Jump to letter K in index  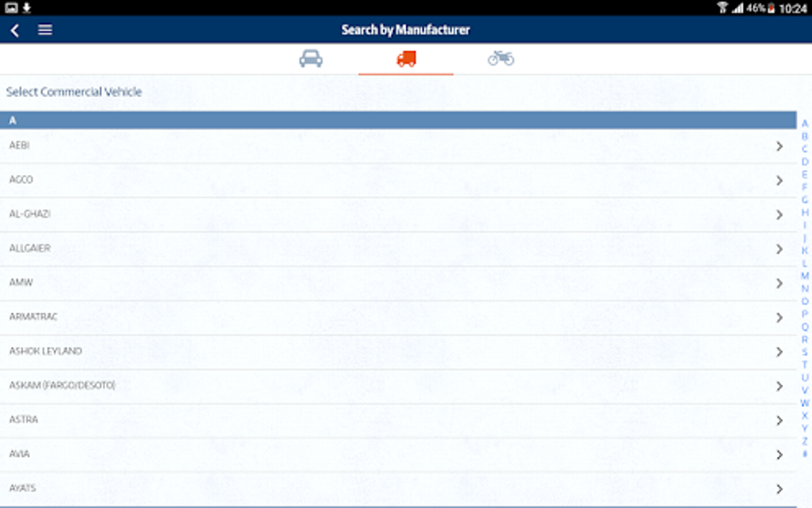(x=805, y=251)
